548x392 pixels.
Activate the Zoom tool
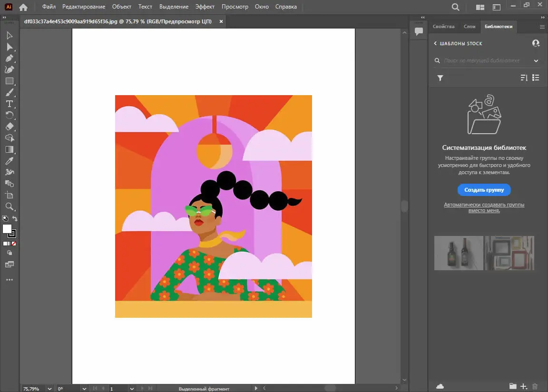pos(10,206)
